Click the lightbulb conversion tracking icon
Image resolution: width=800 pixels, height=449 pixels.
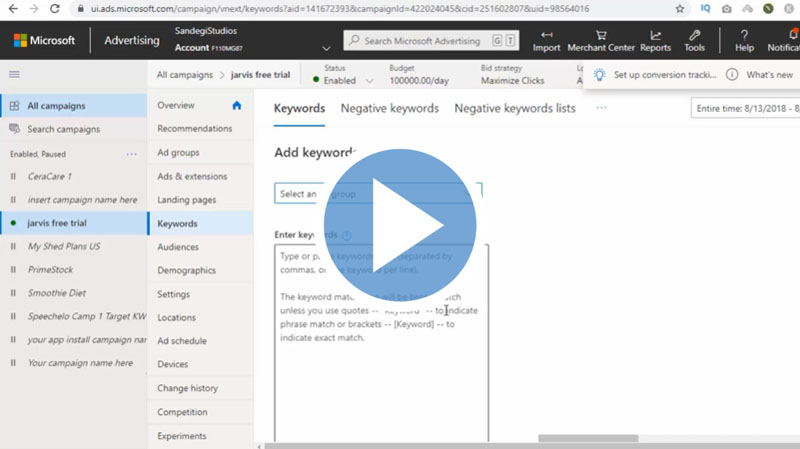click(599, 74)
